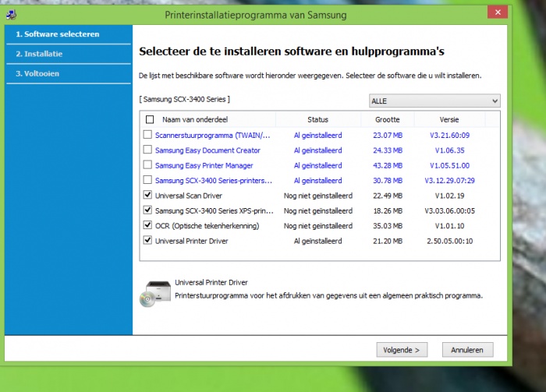The width and height of the screenshot is (546, 392).
Task: Click the size value 35.03 MB
Action: click(x=388, y=226)
